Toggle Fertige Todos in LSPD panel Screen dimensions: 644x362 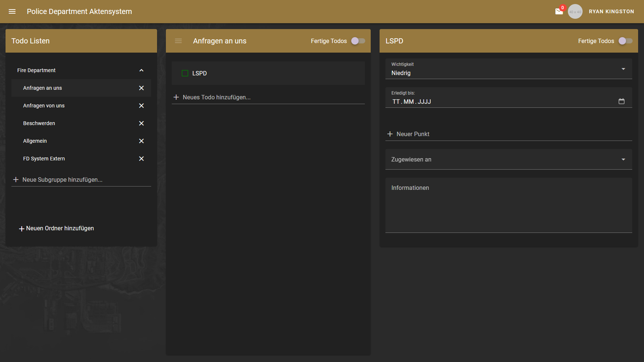point(626,41)
